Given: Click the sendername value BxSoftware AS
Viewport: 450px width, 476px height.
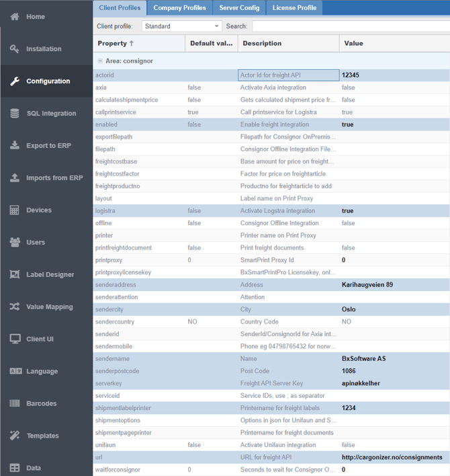Looking at the screenshot, I should coord(364,358).
